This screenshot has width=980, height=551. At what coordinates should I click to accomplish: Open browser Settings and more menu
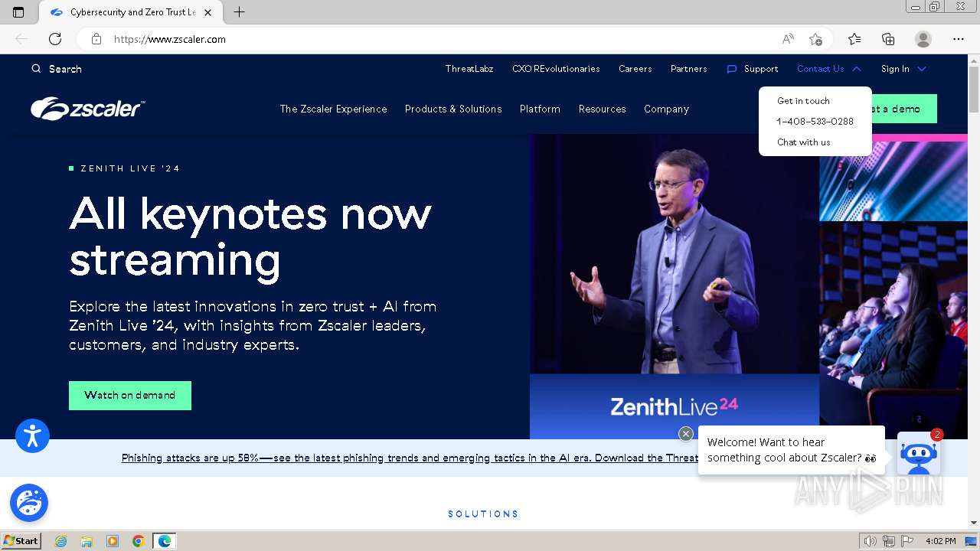(x=959, y=39)
